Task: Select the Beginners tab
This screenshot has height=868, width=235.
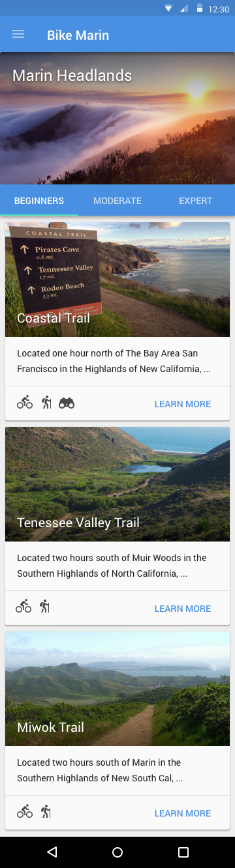Action: [39, 201]
